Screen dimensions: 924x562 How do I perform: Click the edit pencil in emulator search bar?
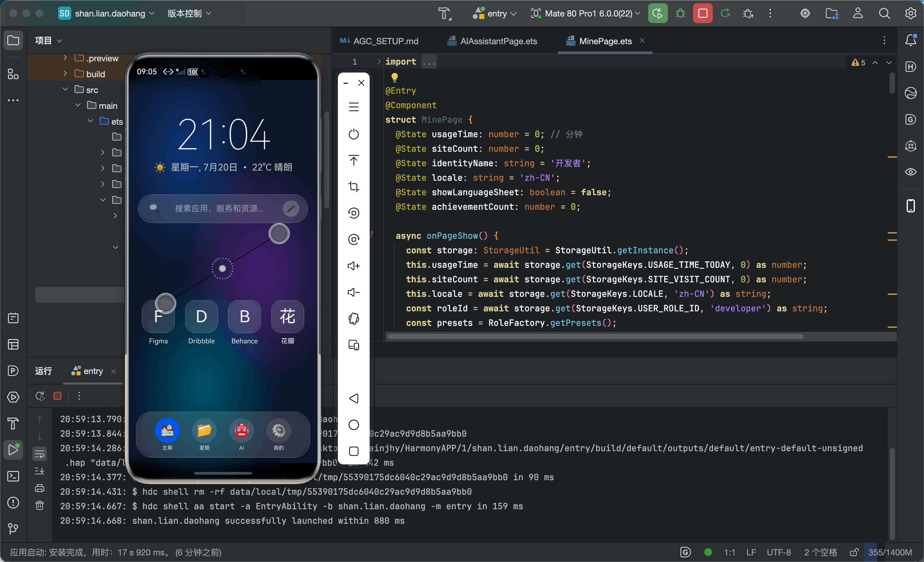(291, 208)
